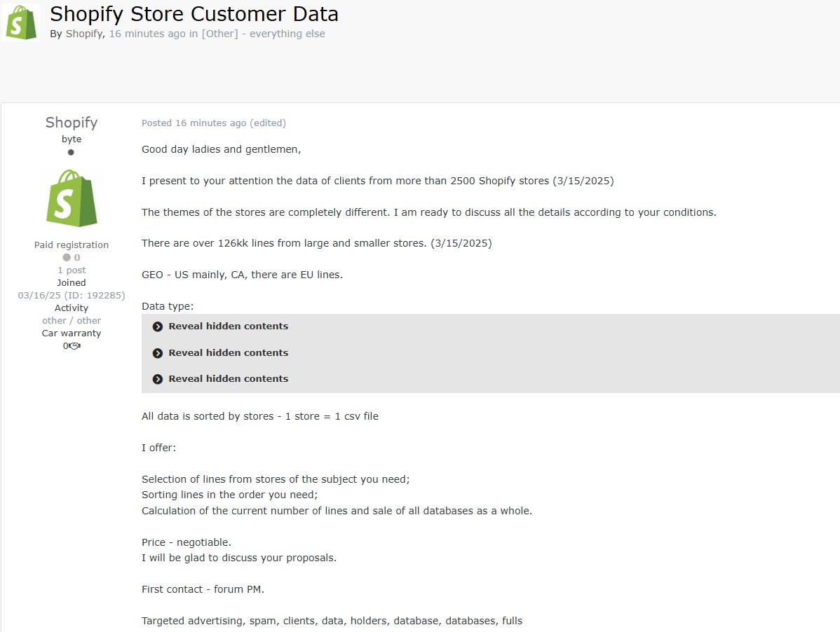View the author's "1 post" count link
Image resolution: width=840 pixels, height=632 pixels.
[x=72, y=270]
